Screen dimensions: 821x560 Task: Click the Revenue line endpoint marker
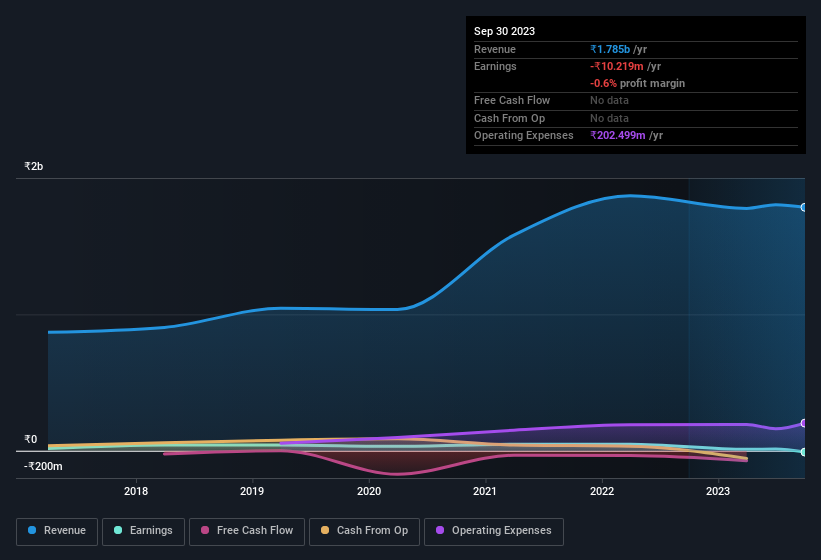tap(804, 207)
